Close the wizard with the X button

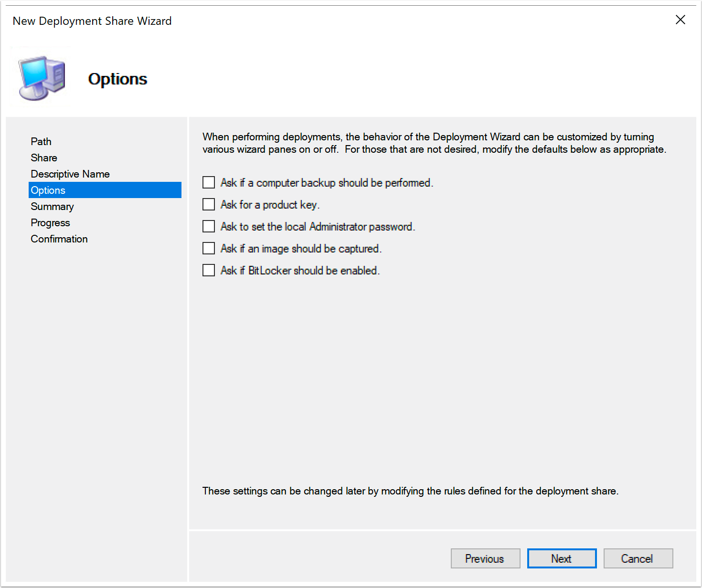(680, 20)
